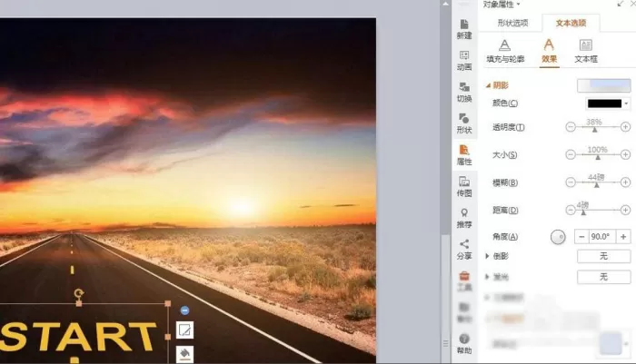
Task: Increase 距离 distance with plus button
Action: coord(625,210)
